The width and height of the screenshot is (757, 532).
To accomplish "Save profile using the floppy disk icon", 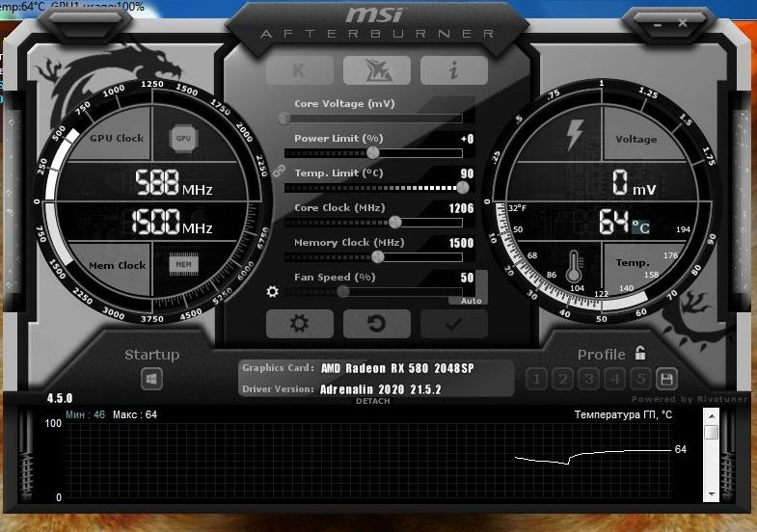I will click(x=666, y=379).
